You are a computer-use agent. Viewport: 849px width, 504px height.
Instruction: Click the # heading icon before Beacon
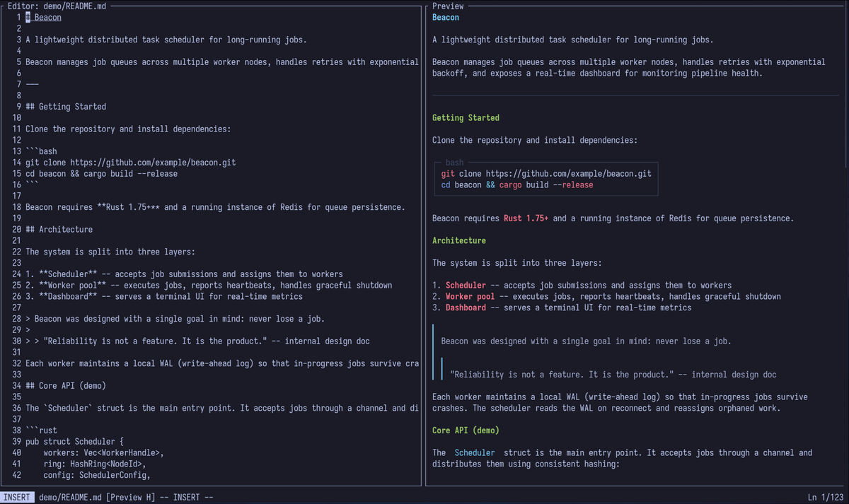[x=27, y=17]
